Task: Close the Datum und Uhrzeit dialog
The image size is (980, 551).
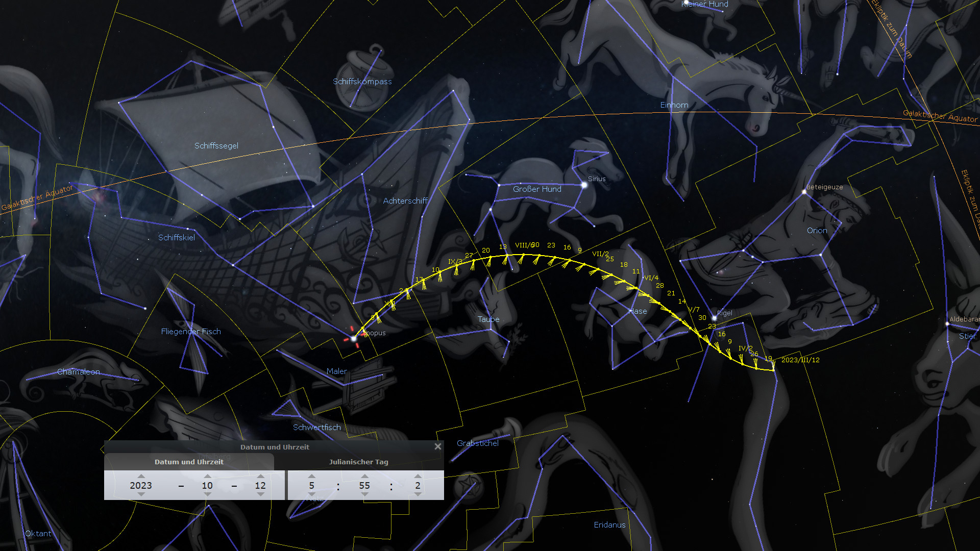Action: tap(437, 446)
